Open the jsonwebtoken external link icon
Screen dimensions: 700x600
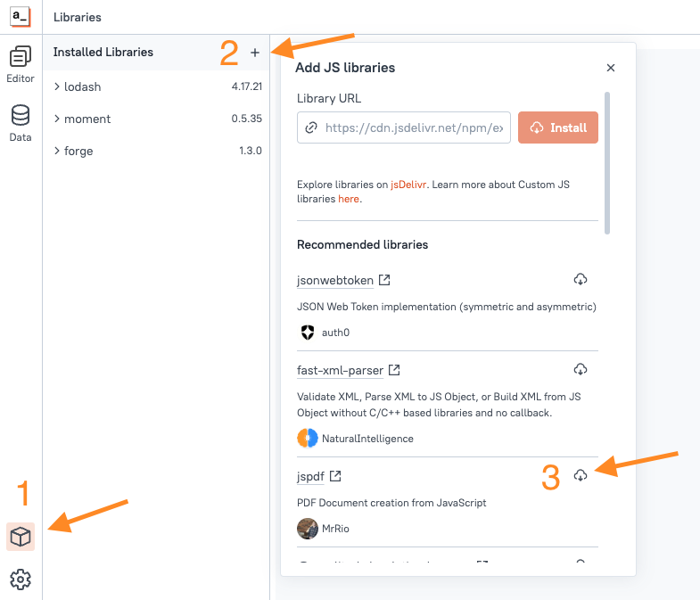point(384,280)
